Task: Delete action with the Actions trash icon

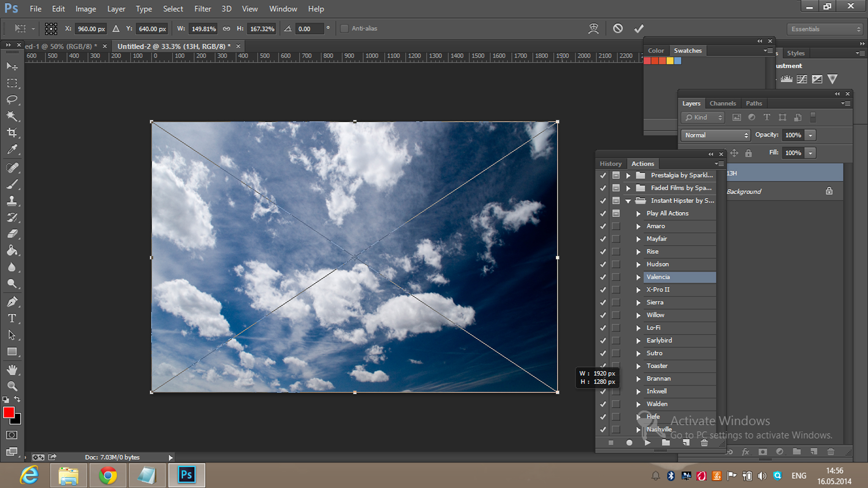Action: (x=704, y=443)
